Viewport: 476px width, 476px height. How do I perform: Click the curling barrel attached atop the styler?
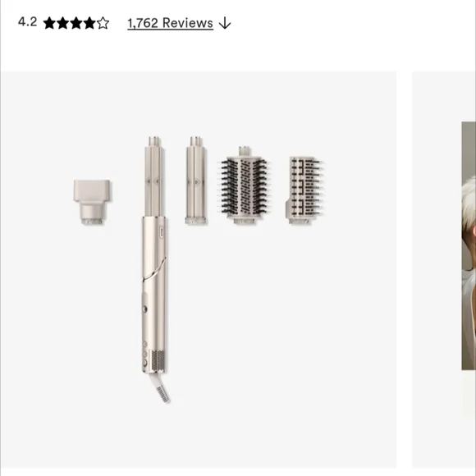[154, 176]
